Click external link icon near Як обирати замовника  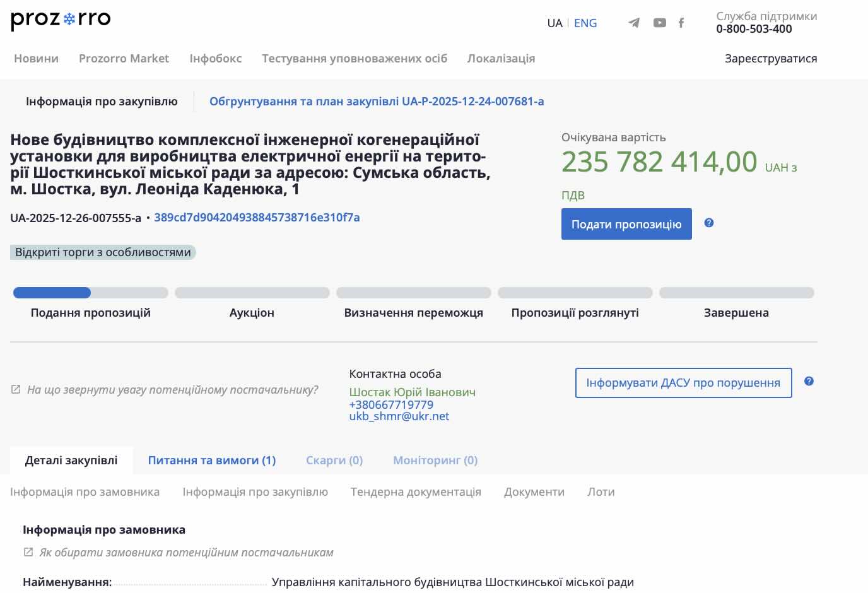tap(28, 553)
